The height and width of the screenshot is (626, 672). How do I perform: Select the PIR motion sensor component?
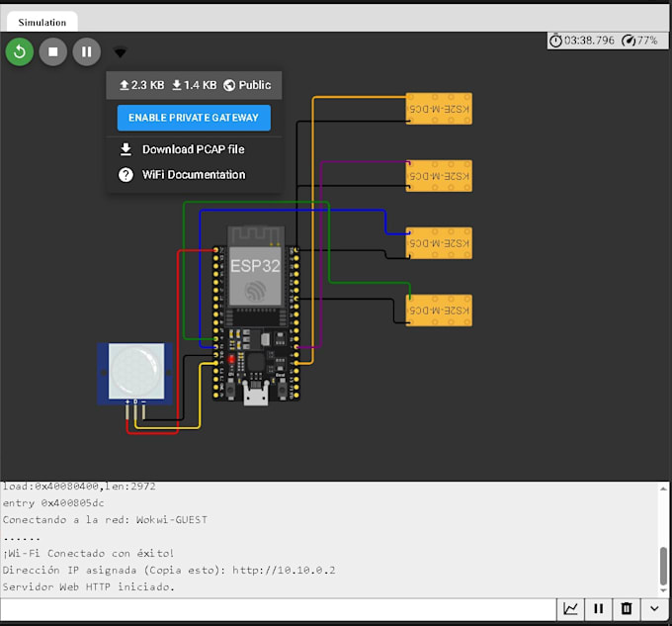click(135, 374)
